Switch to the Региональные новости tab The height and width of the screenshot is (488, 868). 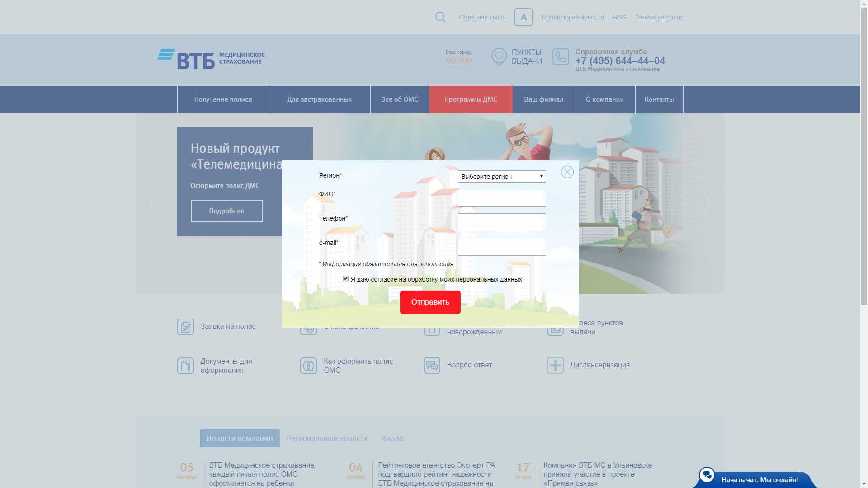click(x=327, y=438)
